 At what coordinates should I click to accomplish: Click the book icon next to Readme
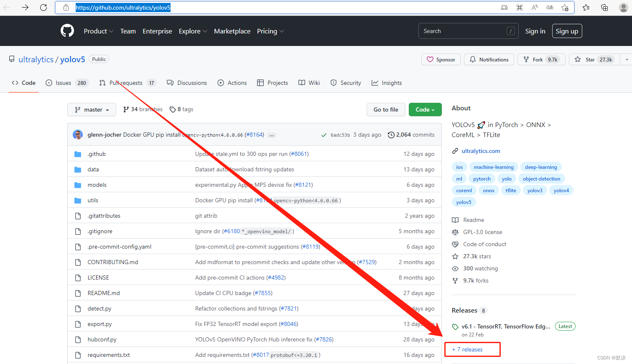pos(455,220)
